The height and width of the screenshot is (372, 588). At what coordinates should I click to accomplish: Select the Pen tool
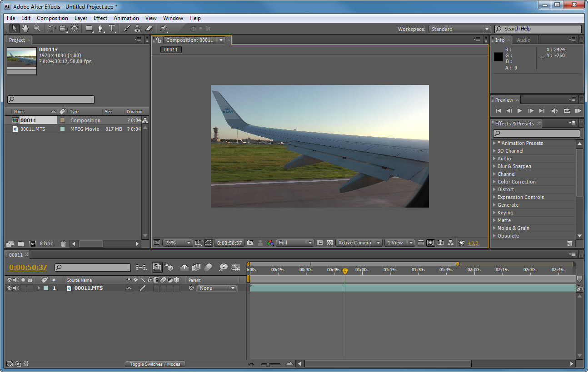[x=100, y=29]
